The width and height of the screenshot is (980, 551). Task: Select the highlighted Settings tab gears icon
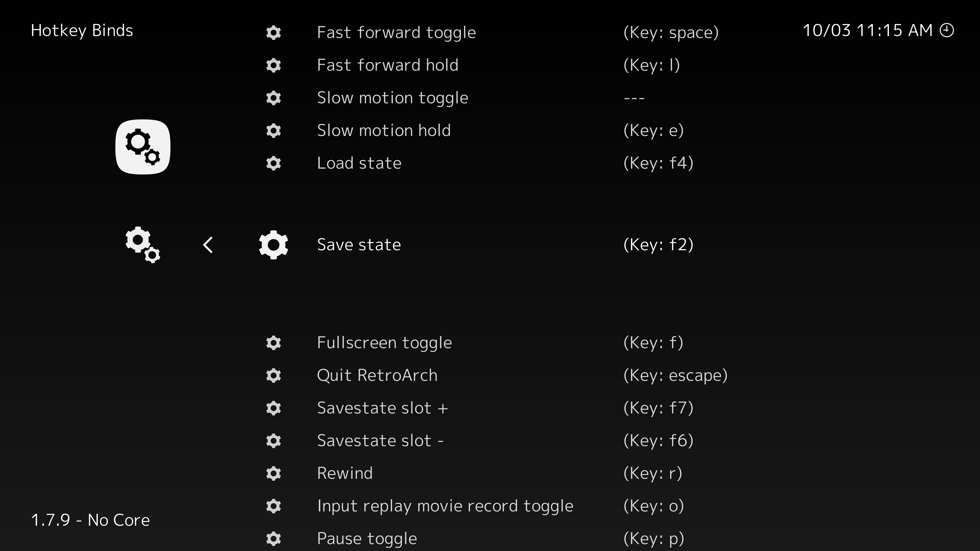143,147
